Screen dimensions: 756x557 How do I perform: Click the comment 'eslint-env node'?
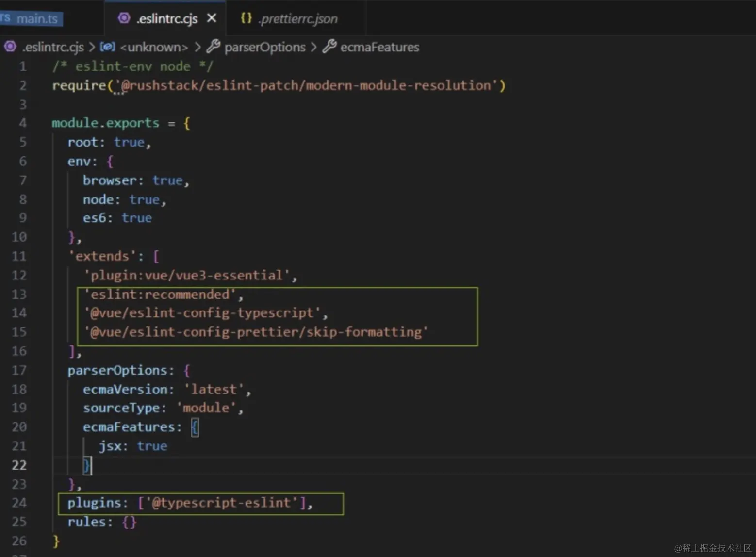[132, 66]
